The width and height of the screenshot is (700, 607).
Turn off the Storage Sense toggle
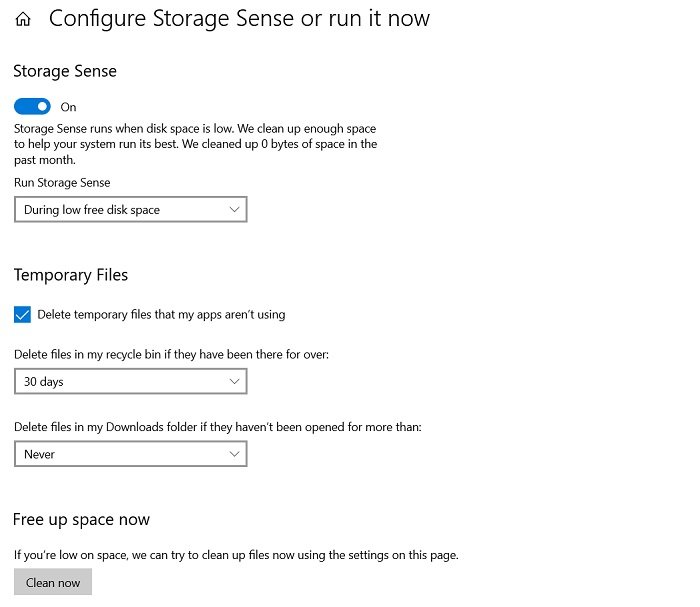(x=32, y=107)
